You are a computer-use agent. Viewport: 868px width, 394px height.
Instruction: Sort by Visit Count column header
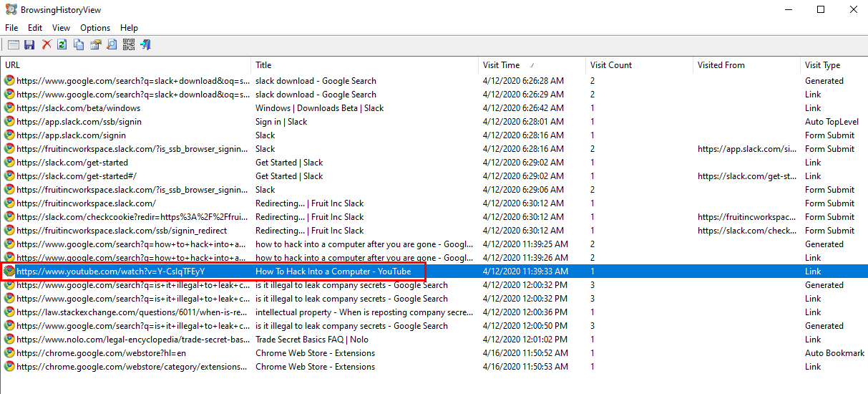(610, 65)
